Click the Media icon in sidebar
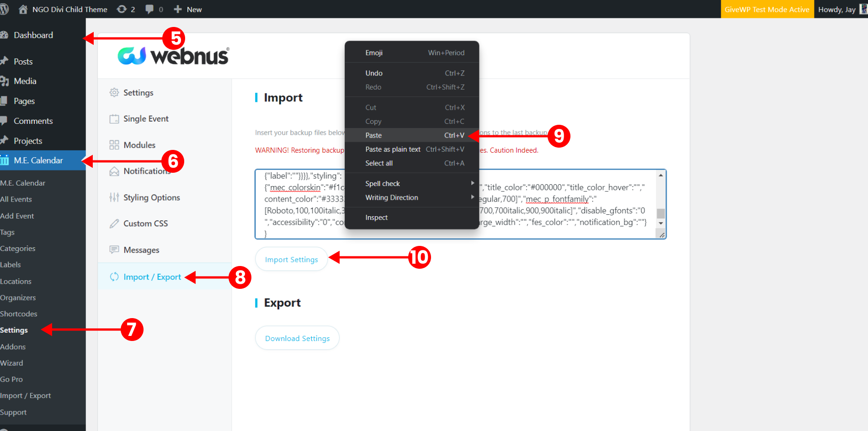 pos(4,81)
